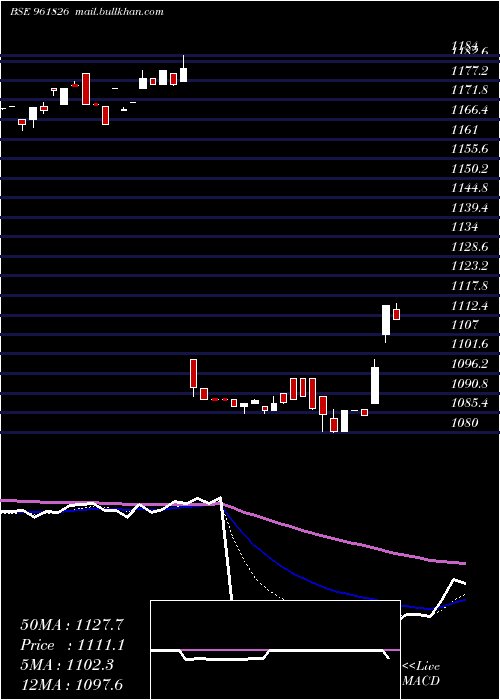This screenshot has height=700, width=500.
Task: Choose the 1123.2 price level
Action: (x=469, y=266)
